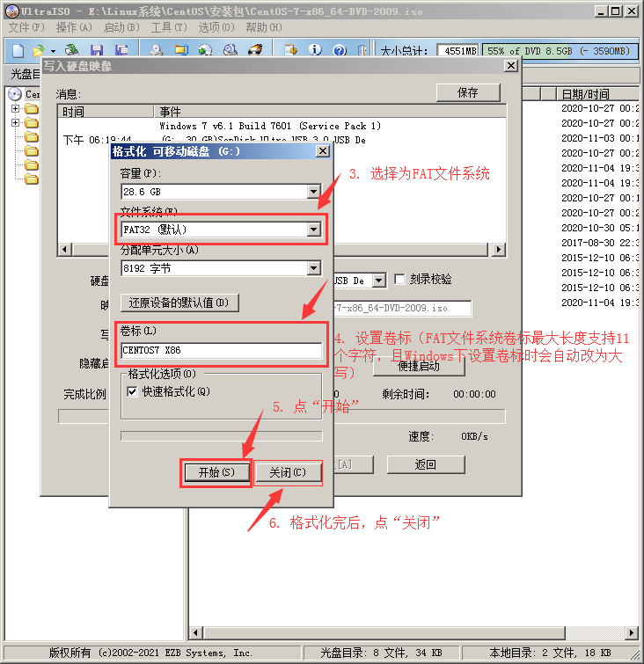
Task: Click the 开始(S) start button
Action: (216, 473)
